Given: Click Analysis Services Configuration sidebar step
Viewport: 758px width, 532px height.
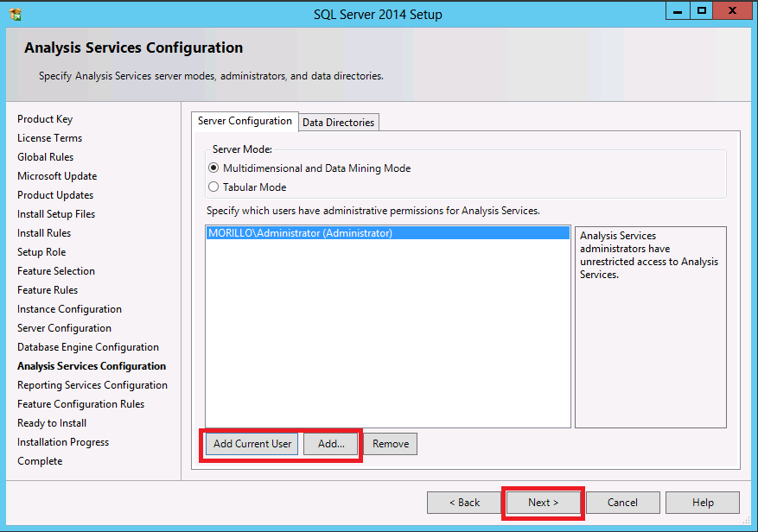Looking at the screenshot, I should coord(92,366).
